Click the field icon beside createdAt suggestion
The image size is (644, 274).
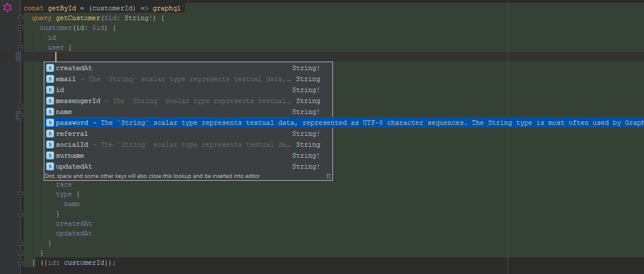50,68
